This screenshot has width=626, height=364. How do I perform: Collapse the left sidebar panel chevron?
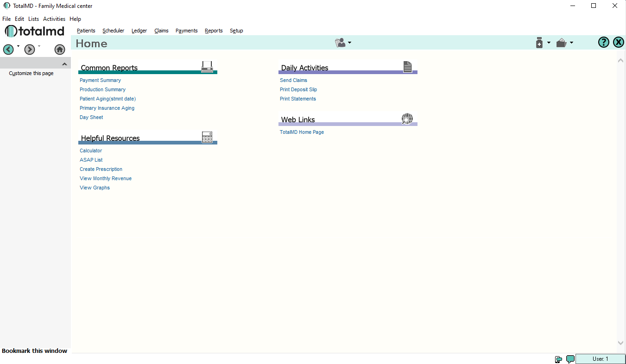click(x=64, y=64)
